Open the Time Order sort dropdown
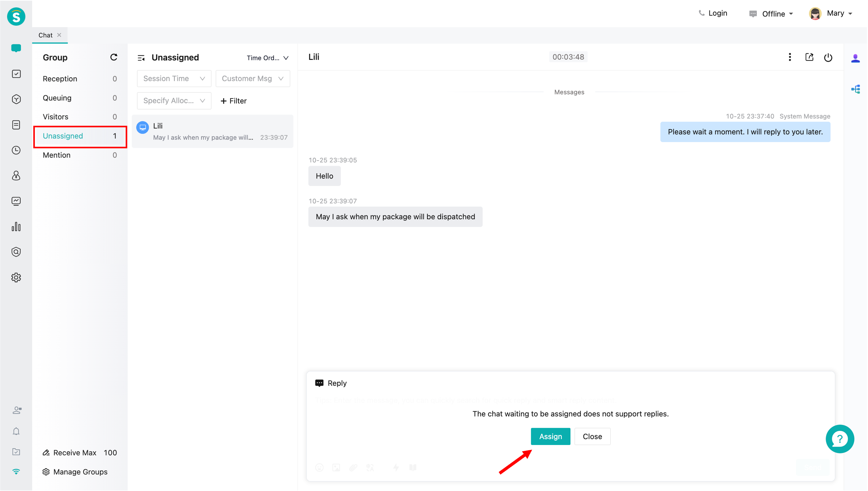The image size is (868, 491). click(267, 58)
